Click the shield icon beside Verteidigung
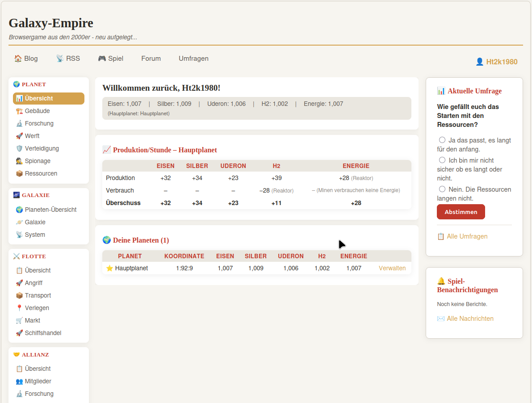This screenshot has width=532, height=403. [x=19, y=149]
